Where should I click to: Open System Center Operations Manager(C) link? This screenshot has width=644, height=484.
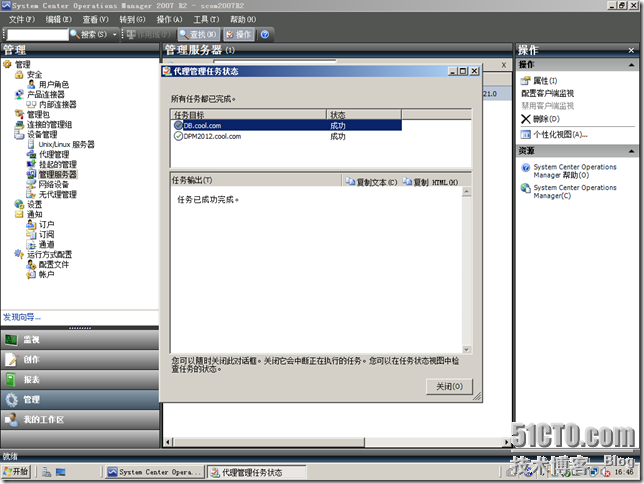click(x=575, y=191)
